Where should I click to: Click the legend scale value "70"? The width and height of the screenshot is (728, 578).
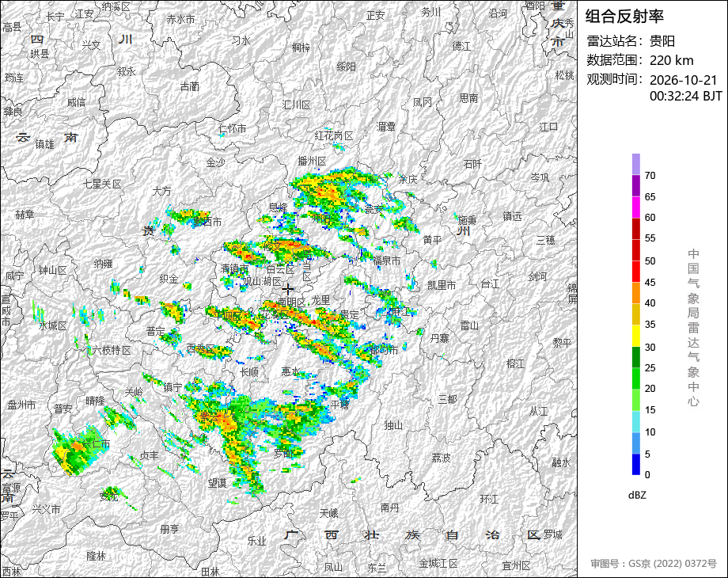point(650,176)
